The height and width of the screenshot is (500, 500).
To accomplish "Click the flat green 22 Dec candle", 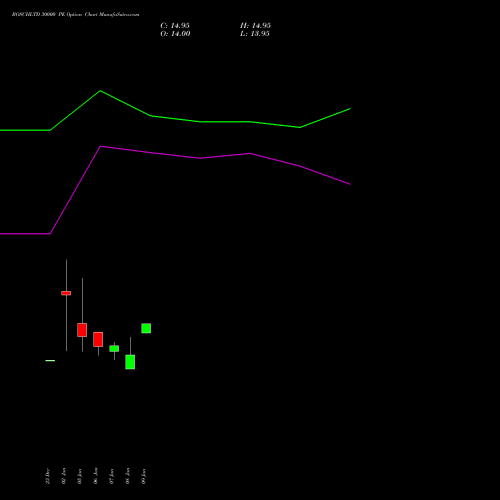I will [50, 361].
